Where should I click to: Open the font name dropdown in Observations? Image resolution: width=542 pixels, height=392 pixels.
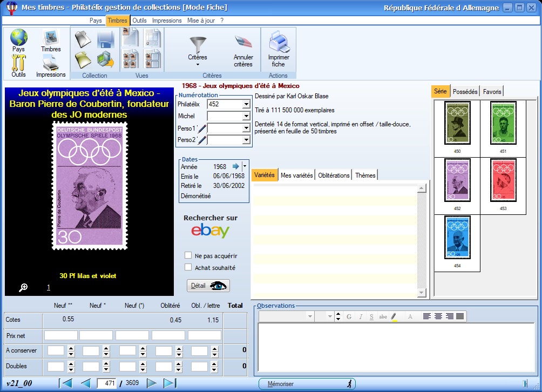(x=310, y=316)
